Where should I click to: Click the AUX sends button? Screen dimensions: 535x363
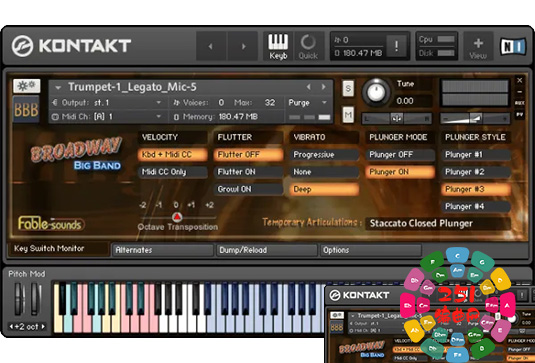click(x=520, y=103)
